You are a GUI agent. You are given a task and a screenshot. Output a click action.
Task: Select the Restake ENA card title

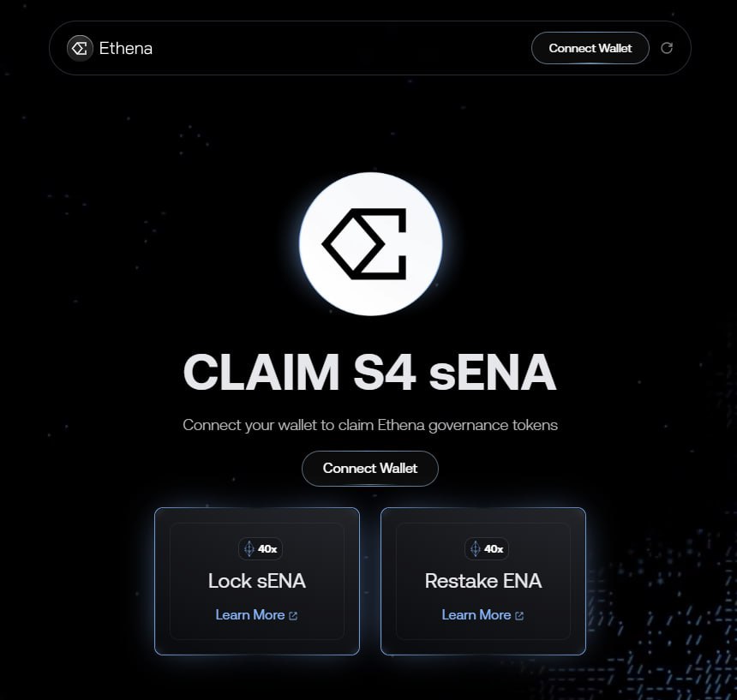(x=483, y=581)
